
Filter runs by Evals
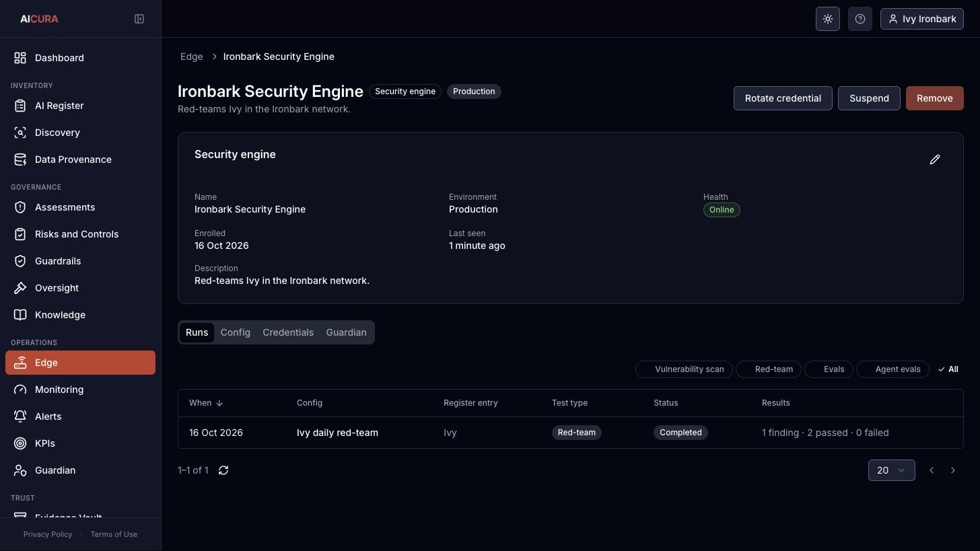point(829,369)
